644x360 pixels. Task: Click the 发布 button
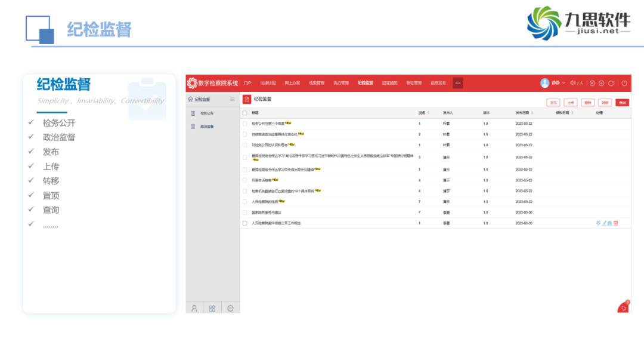pos(553,102)
